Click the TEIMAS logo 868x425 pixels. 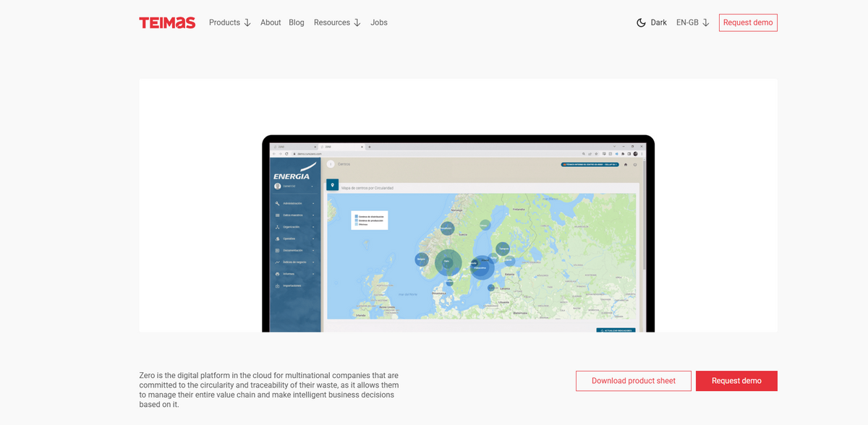pos(167,22)
